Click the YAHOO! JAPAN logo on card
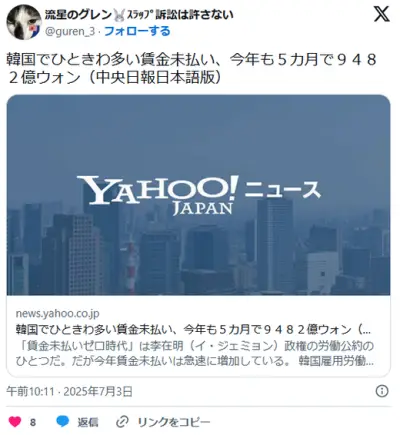 158,195
